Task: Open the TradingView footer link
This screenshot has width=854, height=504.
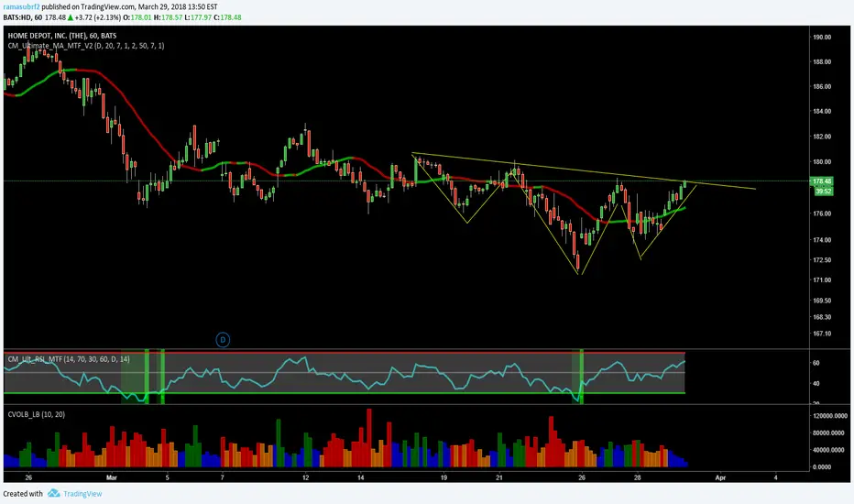Action: (82, 494)
